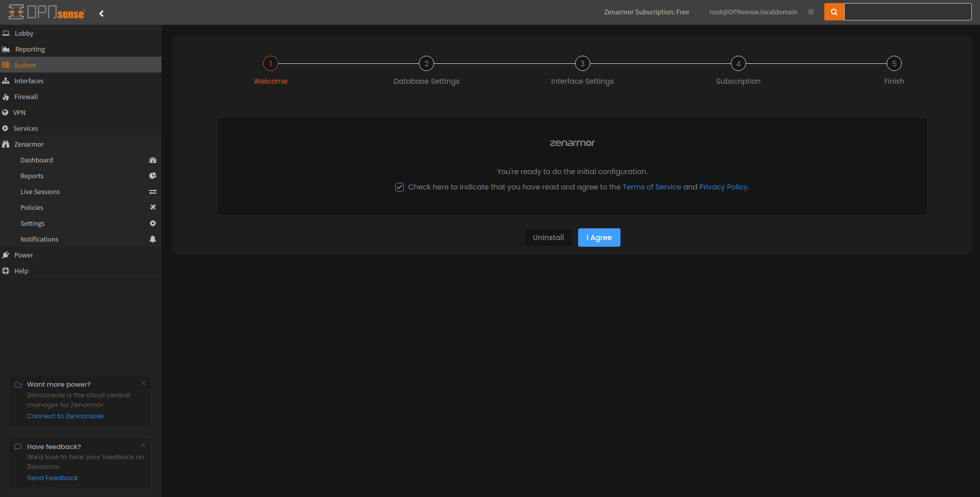Click the orange search magnifier button
980x497 pixels.
click(834, 12)
